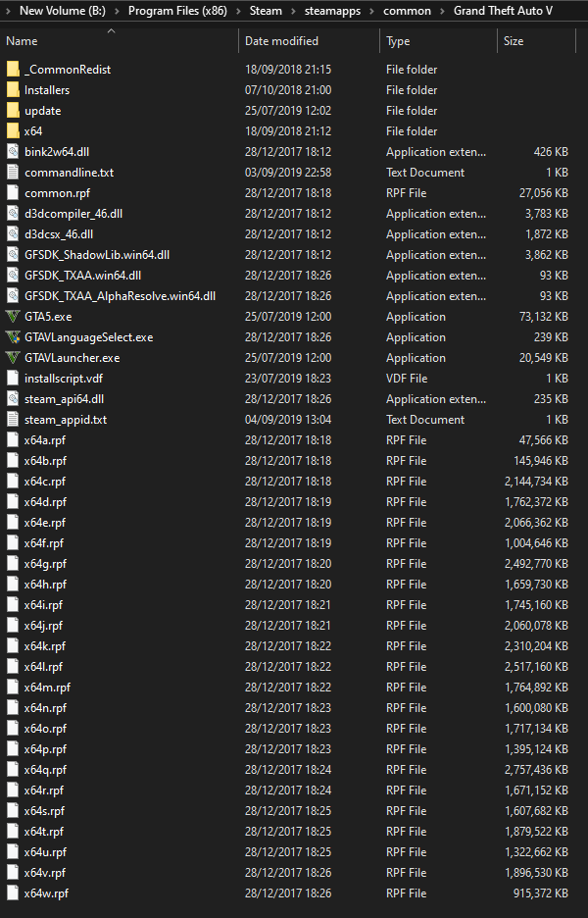Click the GFSDK_ShadowLib.win64.dll icon
The width and height of the screenshot is (588, 918).
[13, 255]
